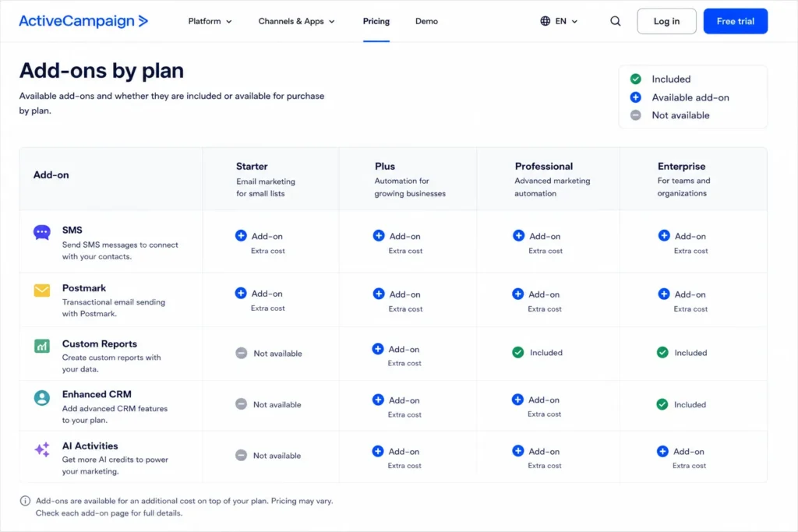
Task: Click 'Available add-ons and whether' subtitle paragraph
Action: coord(171,104)
